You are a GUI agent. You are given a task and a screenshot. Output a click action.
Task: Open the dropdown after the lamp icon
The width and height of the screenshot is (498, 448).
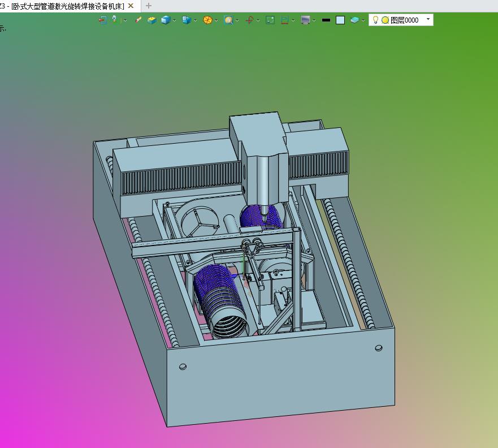(x=125, y=20)
